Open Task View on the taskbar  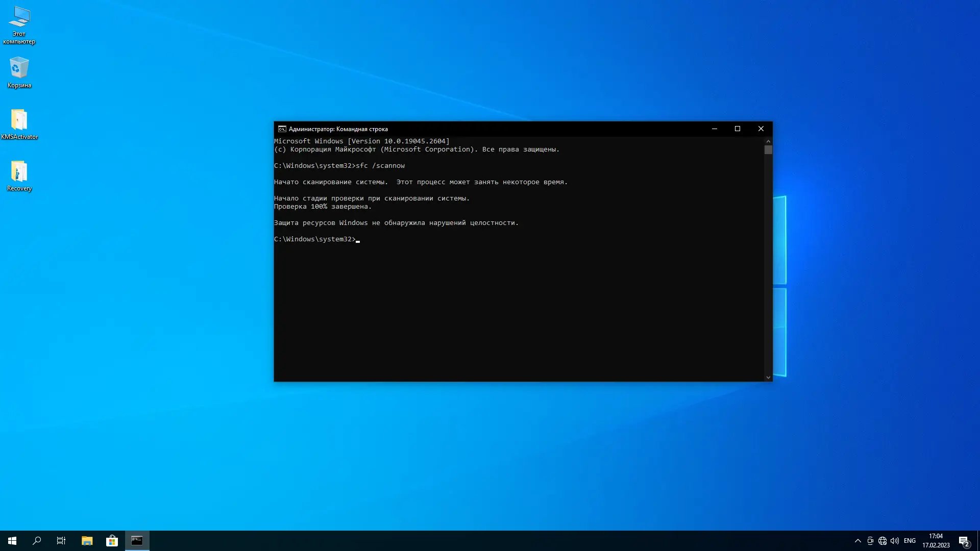tap(61, 541)
